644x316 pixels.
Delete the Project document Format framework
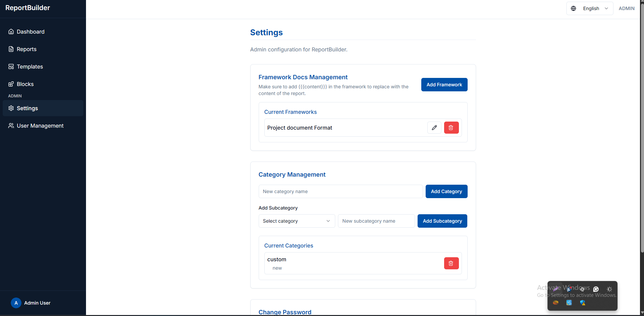tap(451, 128)
